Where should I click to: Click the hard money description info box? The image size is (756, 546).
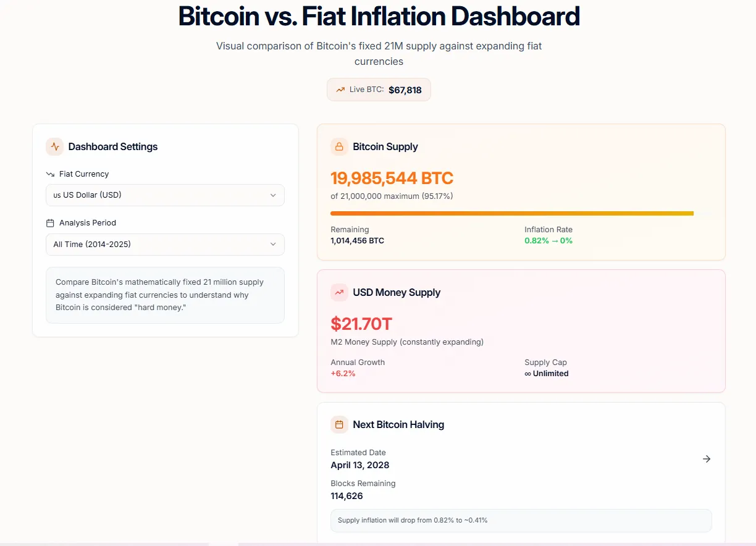click(165, 295)
